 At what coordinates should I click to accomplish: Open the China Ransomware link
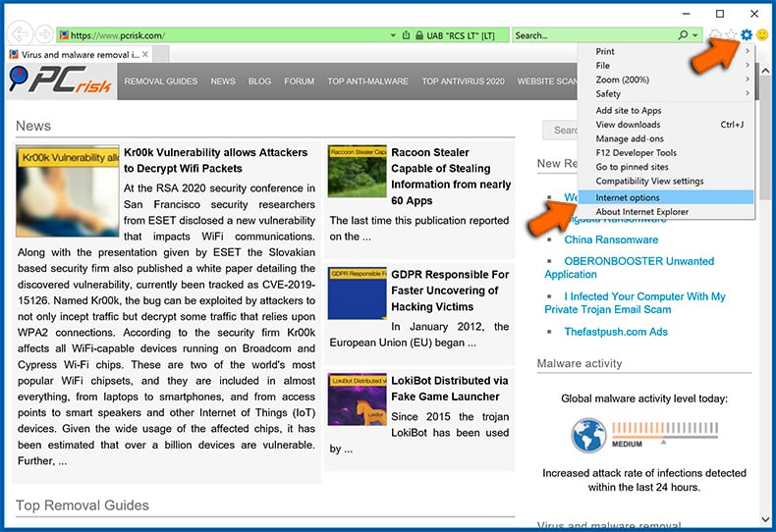click(611, 239)
